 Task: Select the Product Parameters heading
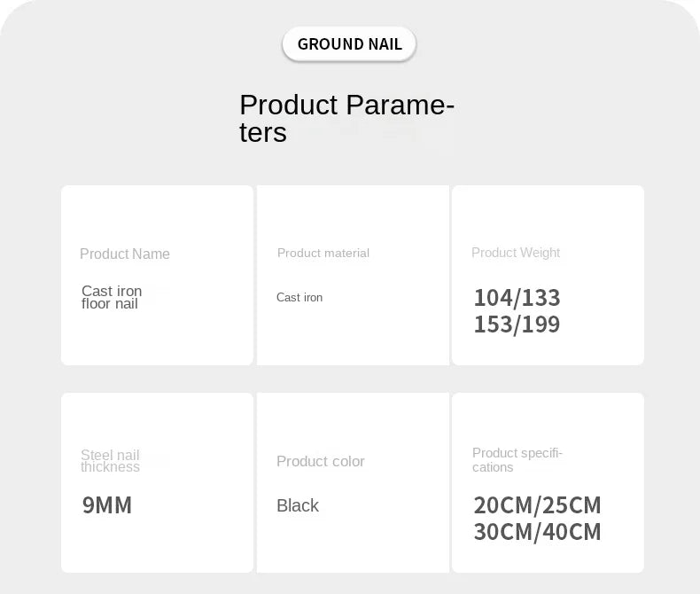[x=346, y=118]
